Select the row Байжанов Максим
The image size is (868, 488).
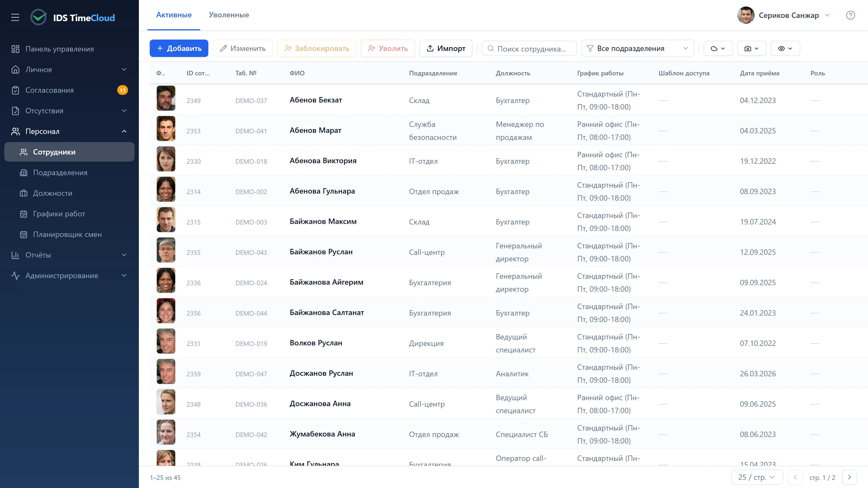coord(509,221)
